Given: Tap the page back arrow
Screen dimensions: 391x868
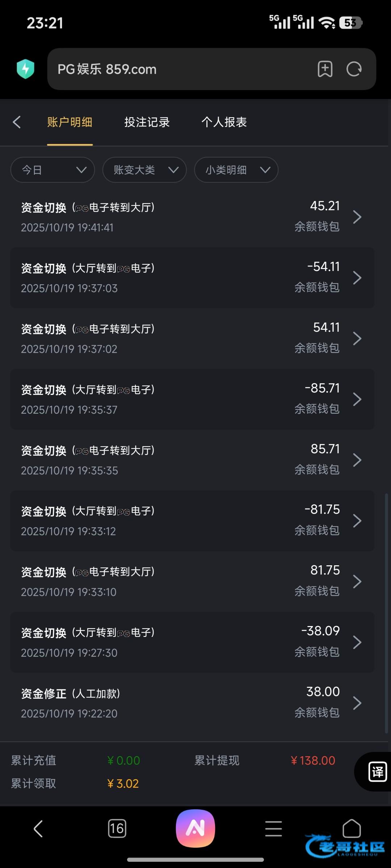Looking at the screenshot, I should tap(17, 122).
